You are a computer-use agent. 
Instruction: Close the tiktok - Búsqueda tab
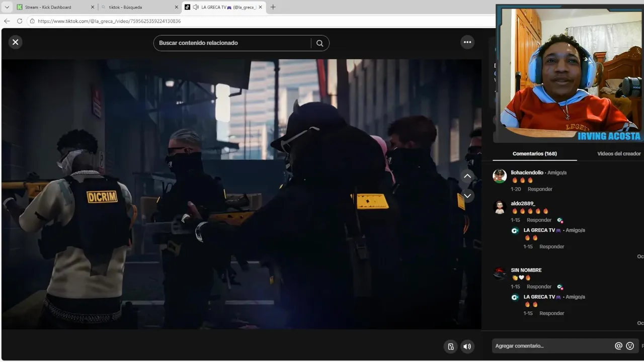tap(176, 7)
